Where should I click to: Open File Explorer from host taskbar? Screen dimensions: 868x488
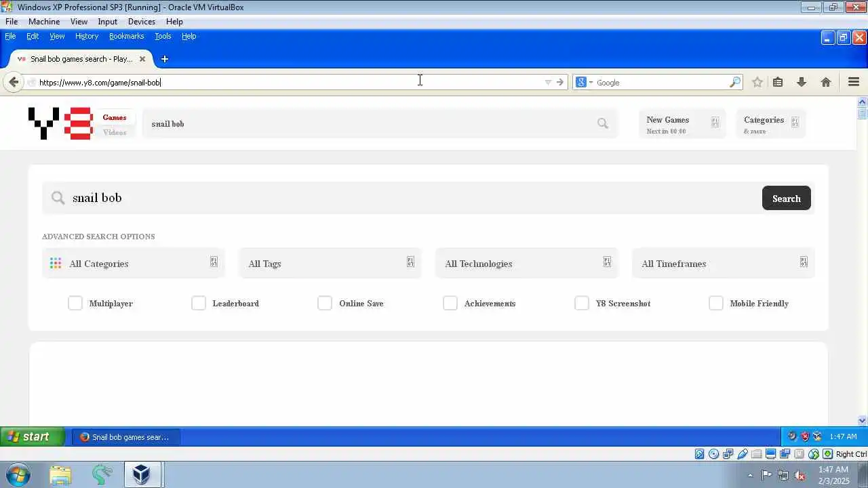(x=60, y=475)
